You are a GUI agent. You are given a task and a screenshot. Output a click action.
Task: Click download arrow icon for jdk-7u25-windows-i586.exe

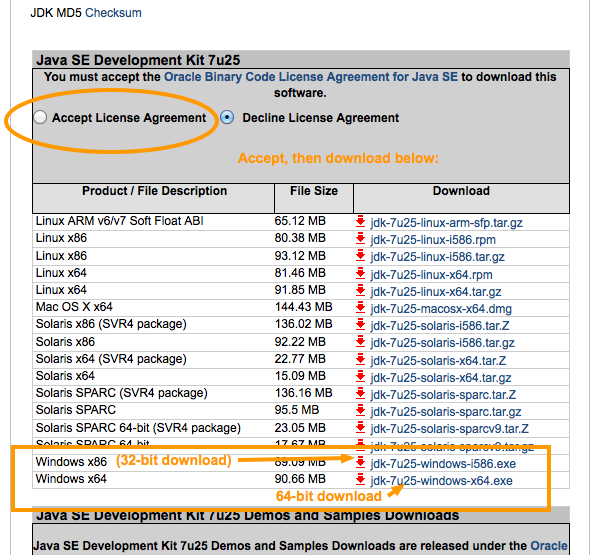click(x=360, y=463)
